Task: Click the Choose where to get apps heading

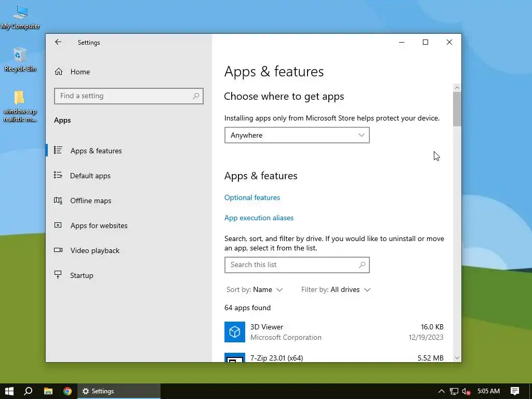Action: click(284, 96)
